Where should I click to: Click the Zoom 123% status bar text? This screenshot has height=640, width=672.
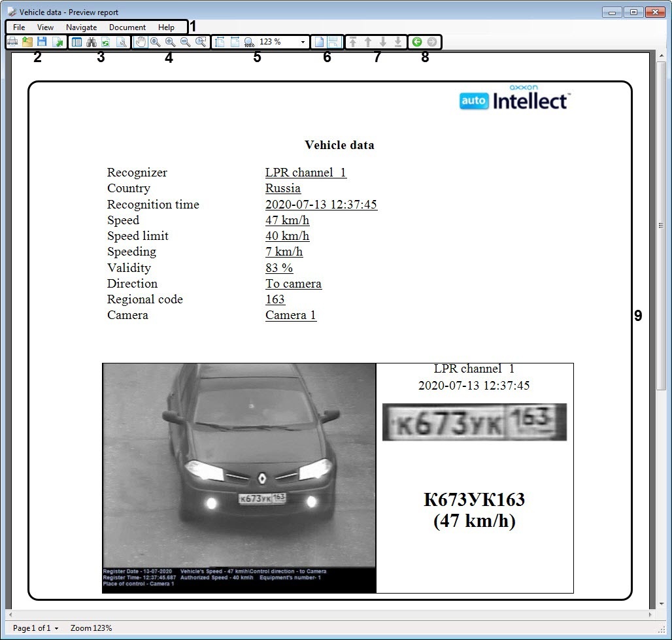coord(92,628)
